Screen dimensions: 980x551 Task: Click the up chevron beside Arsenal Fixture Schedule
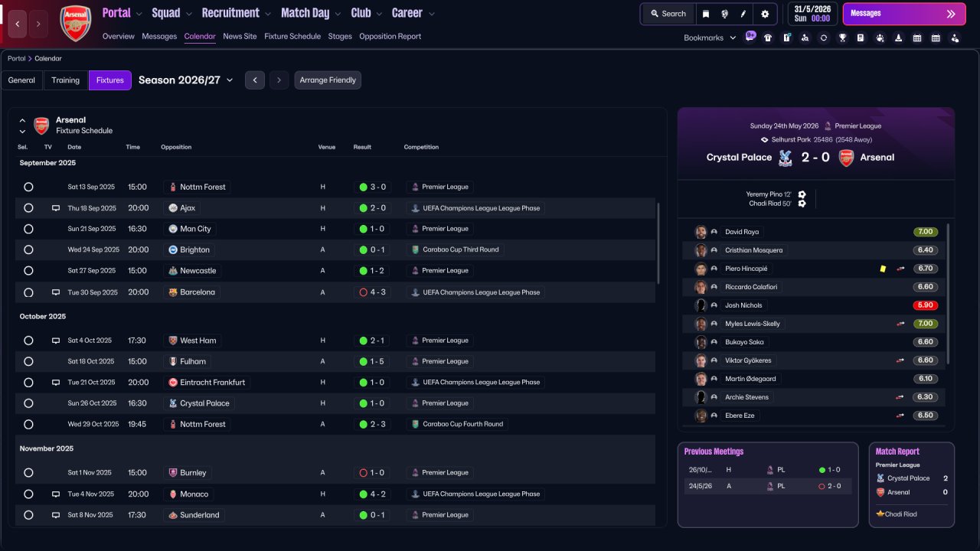(x=22, y=120)
